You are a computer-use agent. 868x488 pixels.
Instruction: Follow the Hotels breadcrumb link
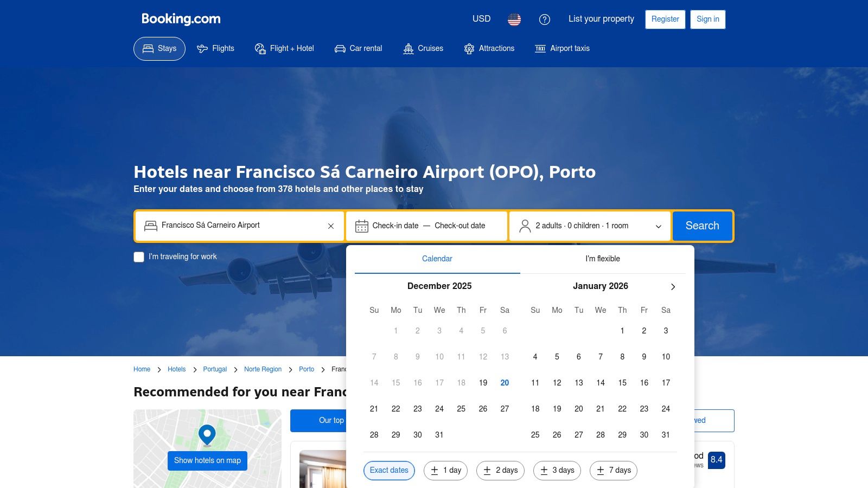click(x=176, y=369)
